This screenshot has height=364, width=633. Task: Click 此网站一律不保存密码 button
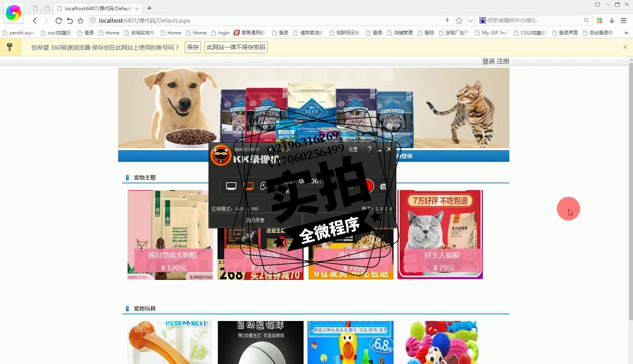236,47
